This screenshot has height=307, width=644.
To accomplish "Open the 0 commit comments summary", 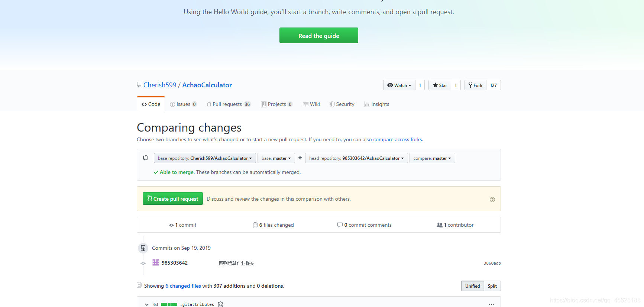I will [364, 225].
